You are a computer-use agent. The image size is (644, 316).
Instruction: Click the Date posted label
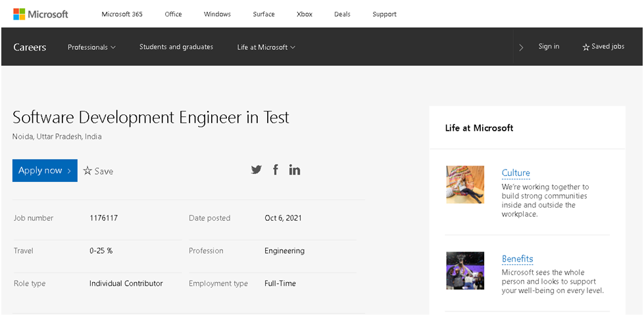coord(209,218)
